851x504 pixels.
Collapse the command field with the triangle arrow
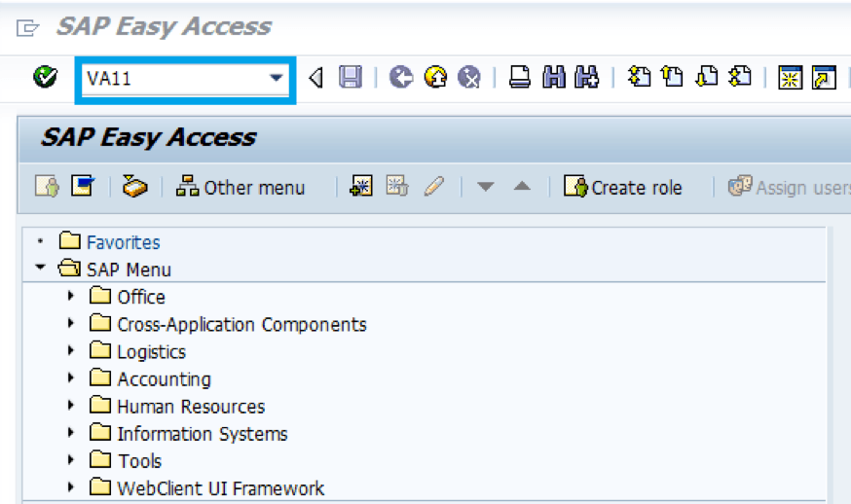[316, 78]
